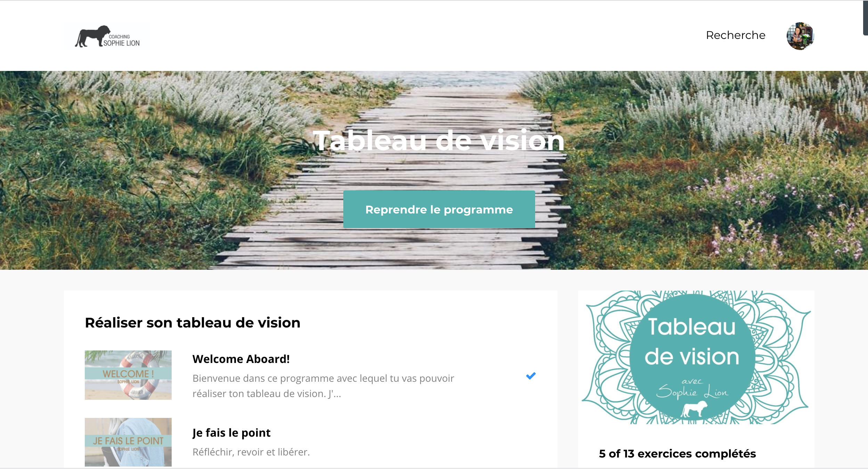Click the blue checkmark beside Welcome Aboard
This screenshot has height=469, width=868.
coord(531,376)
